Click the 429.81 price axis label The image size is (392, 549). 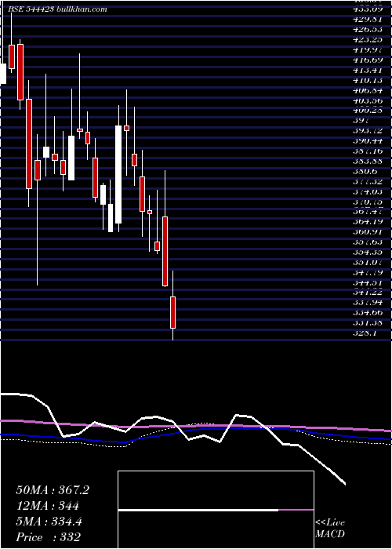coord(367,19)
